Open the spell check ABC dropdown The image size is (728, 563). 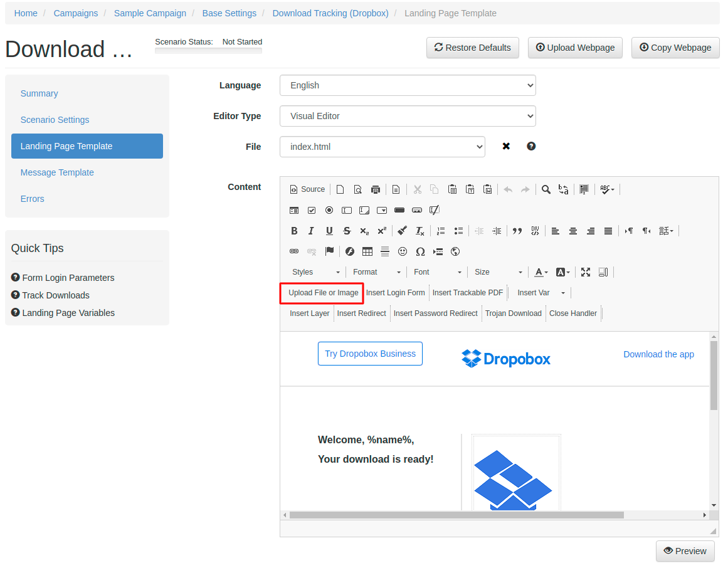coord(607,189)
